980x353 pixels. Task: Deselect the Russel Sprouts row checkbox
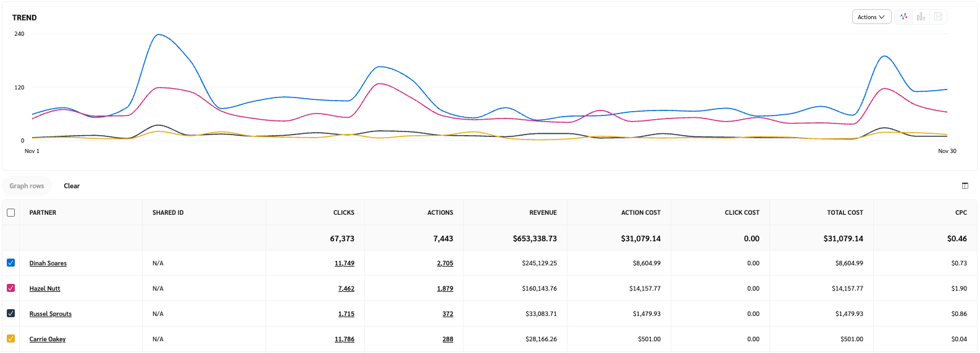click(x=10, y=314)
